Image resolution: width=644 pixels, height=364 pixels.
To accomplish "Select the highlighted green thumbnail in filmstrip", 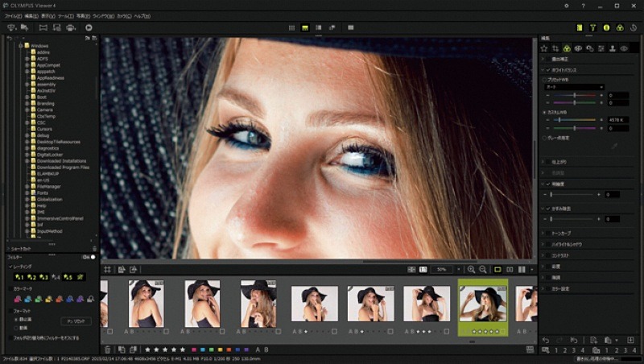I will 483,304.
